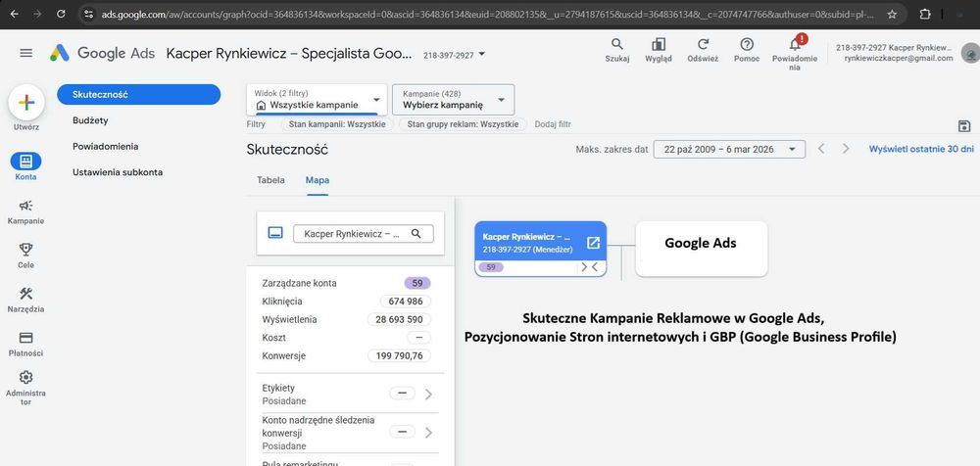Open Pomoc help icon
Image resolution: width=980 pixels, height=466 pixels.
[747, 45]
